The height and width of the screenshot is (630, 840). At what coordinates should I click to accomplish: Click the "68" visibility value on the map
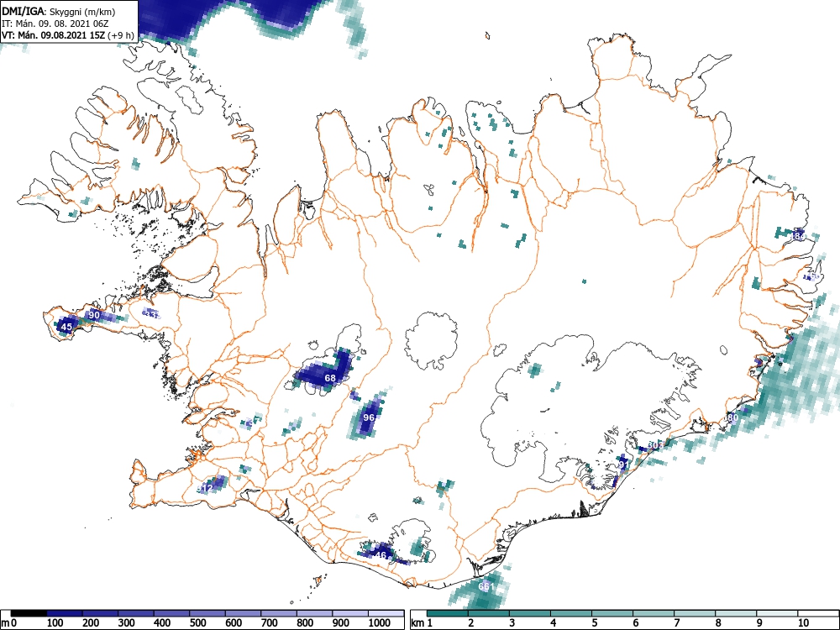pos(330,378)
